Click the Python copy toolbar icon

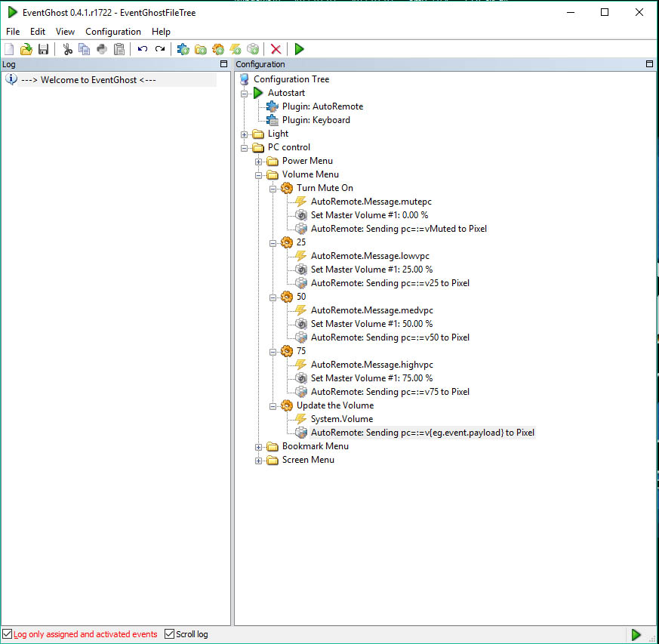[102, 49]
